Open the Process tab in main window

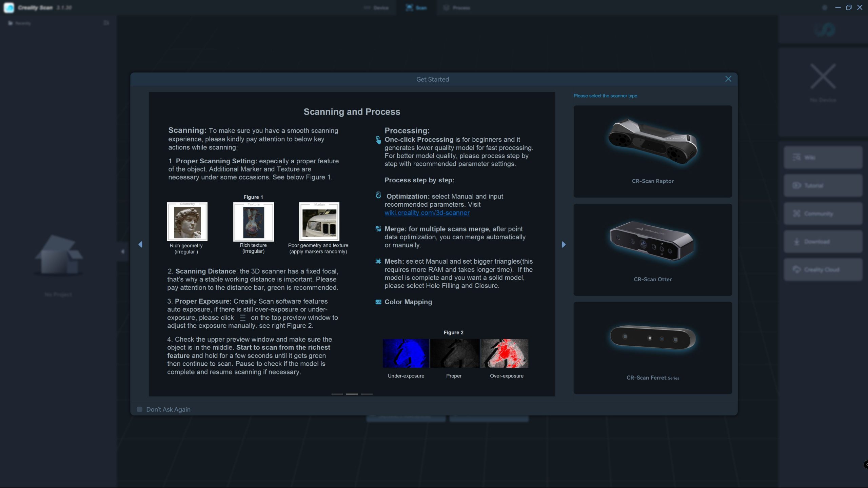coord(457,7)
